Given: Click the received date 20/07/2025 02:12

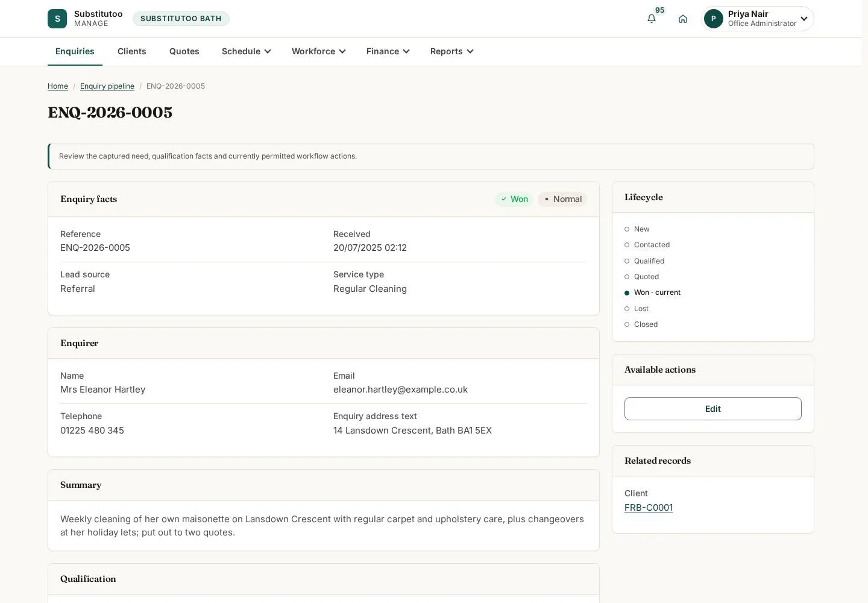Looking at the screenshot, I should (x=370, y=248).
